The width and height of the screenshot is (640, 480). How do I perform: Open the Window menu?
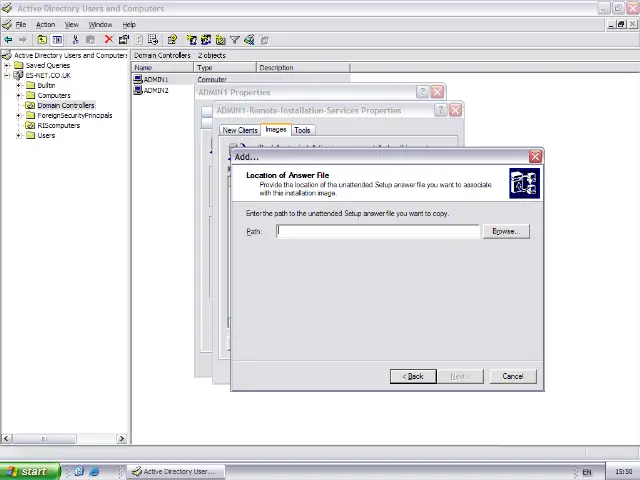pyautogui.click(x=100, y=24)
